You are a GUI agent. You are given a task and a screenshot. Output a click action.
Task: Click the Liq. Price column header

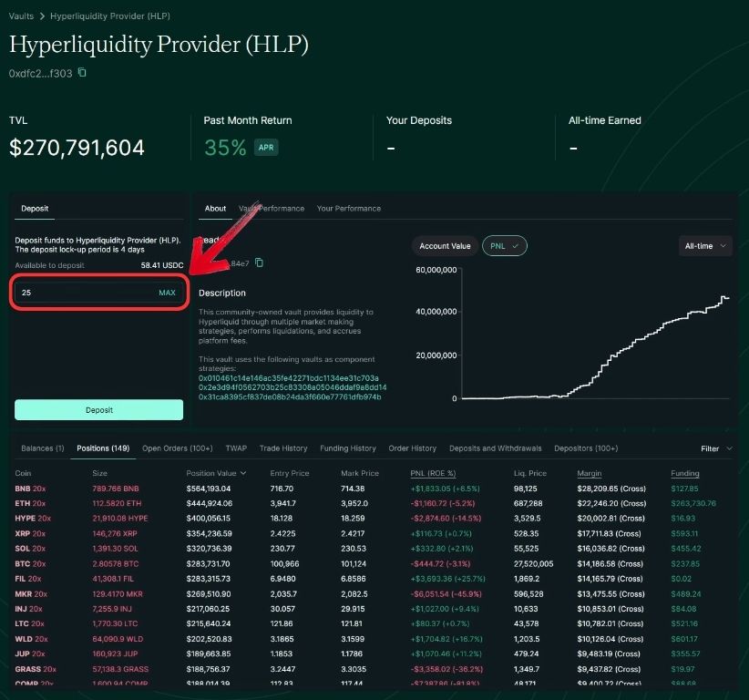point(529,473)
